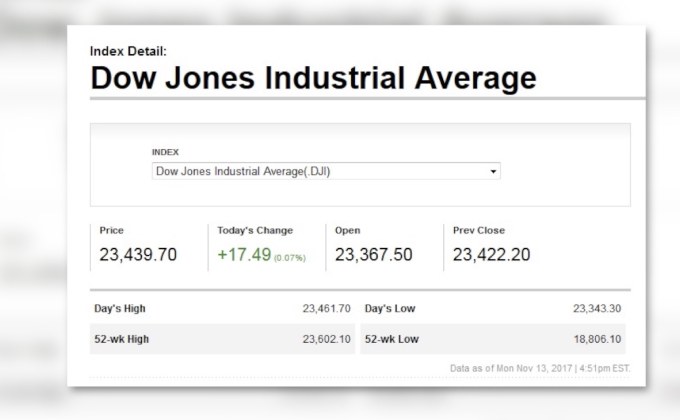The height and width of the screenshot is (420, 680).
Task: Click the 52-wk High label
Action: tap(124, 339)
